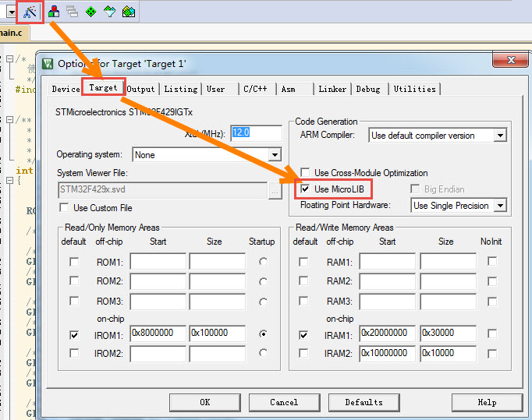Screen dimensions: 532x420
Task: Open the Asm tab
Action: pyautogui.click(x=289, y=89)
